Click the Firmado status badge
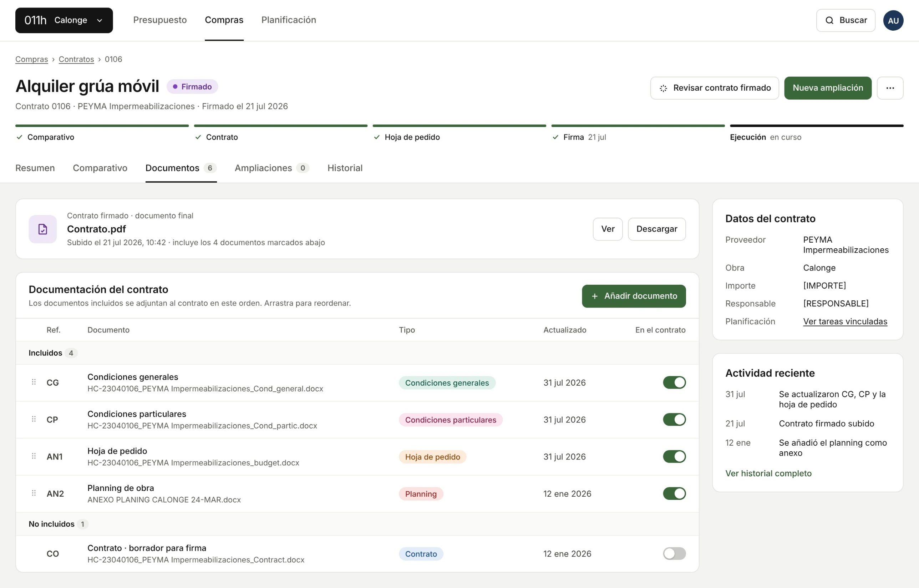 (x=192, y=87)
